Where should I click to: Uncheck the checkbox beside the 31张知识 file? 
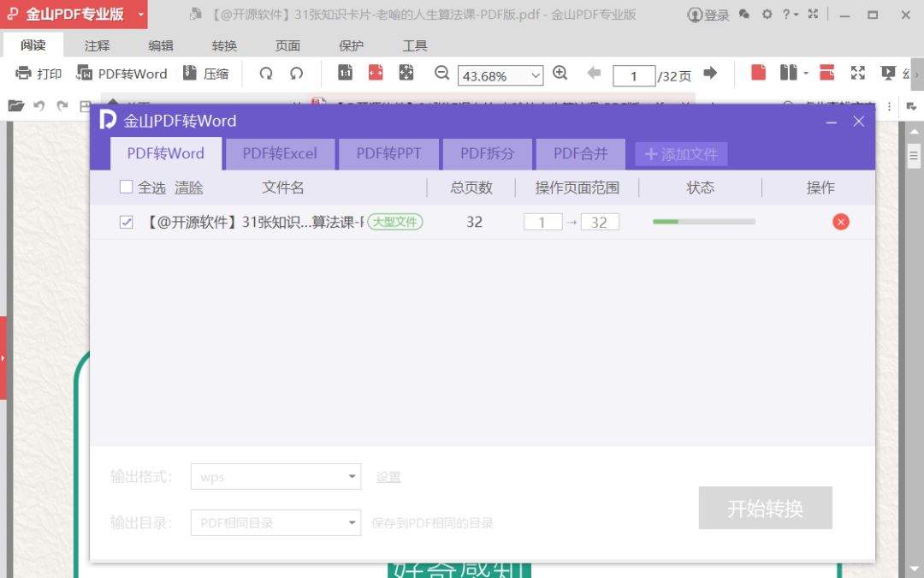tap(126, 221)
